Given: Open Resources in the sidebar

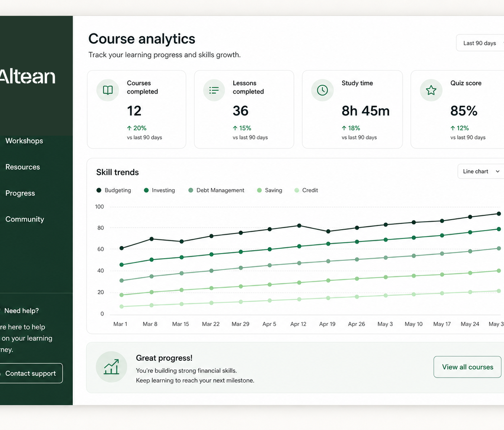Looking at the screenshot, I should click(x=23, y=167).
